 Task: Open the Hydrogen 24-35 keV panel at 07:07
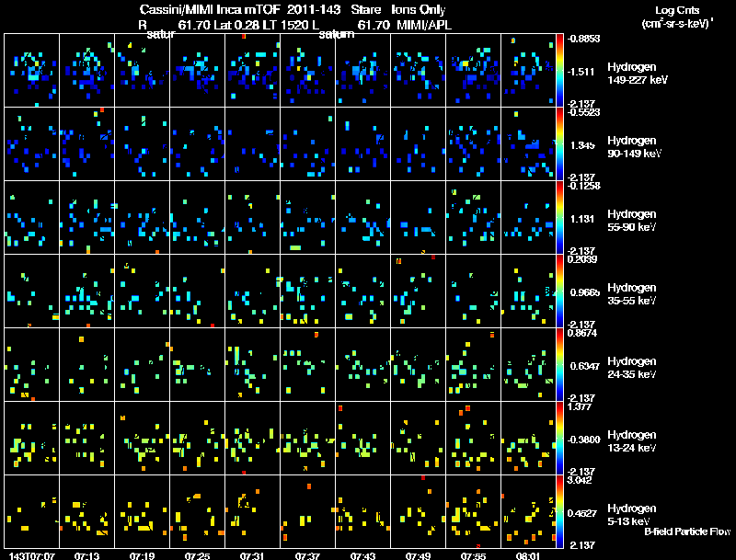click(x=31, y=365)
